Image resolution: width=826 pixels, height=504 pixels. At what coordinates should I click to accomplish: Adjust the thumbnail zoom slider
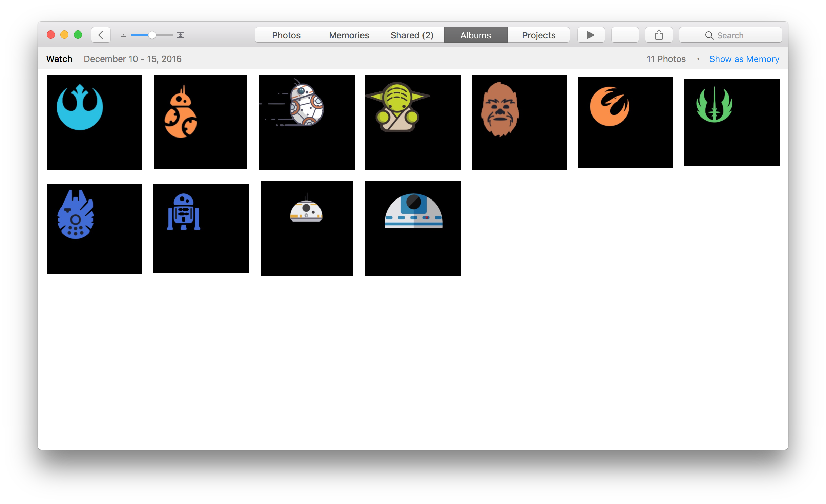click(152, 35)
